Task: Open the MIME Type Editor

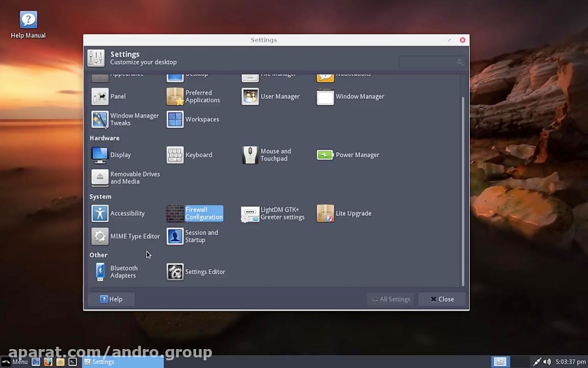Action: pos(125,236)
